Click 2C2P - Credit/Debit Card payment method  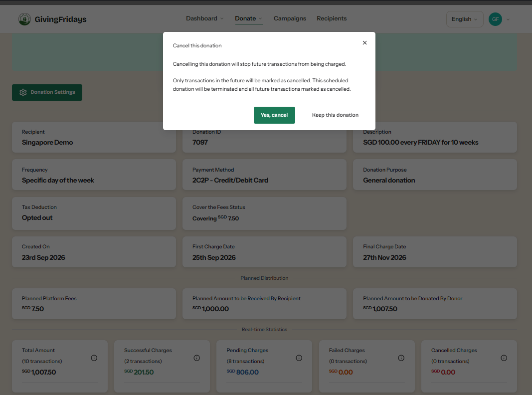[x=230, y=181]
